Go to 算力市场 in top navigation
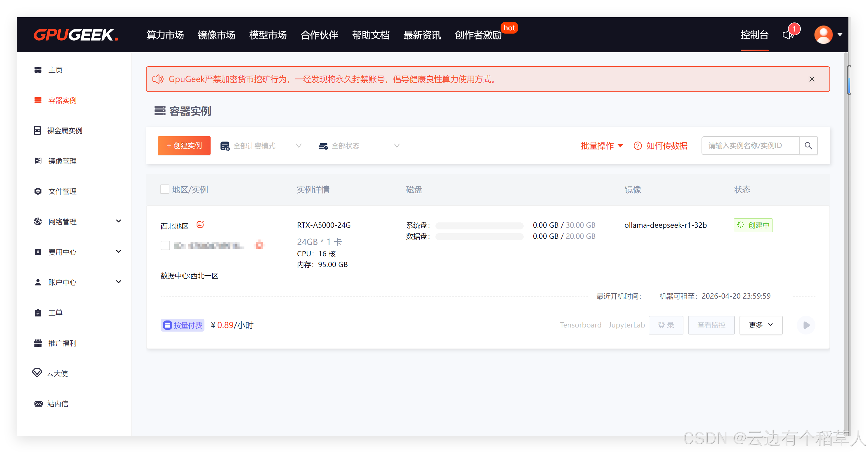 click(165, 35)
